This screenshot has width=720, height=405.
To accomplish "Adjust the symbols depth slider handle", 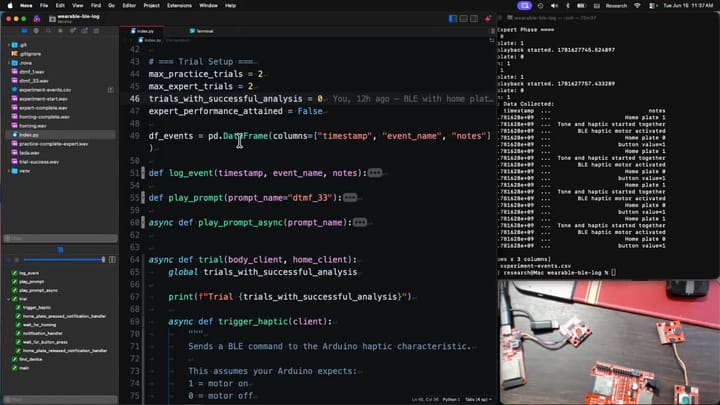I will [103, 259].
